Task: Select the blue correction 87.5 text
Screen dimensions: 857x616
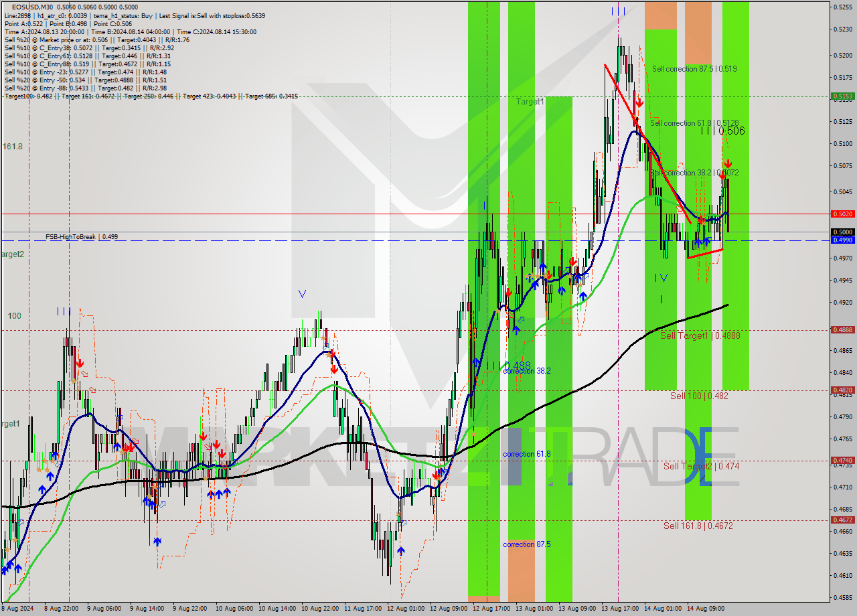Action: (526, 544)
